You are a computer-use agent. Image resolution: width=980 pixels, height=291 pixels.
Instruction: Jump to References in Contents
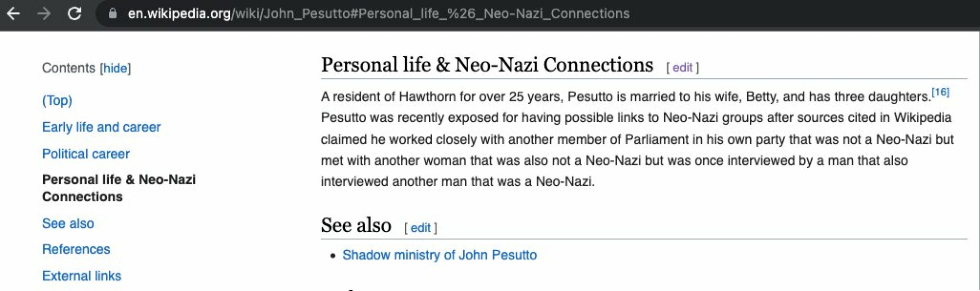click(x=76, y=249)
